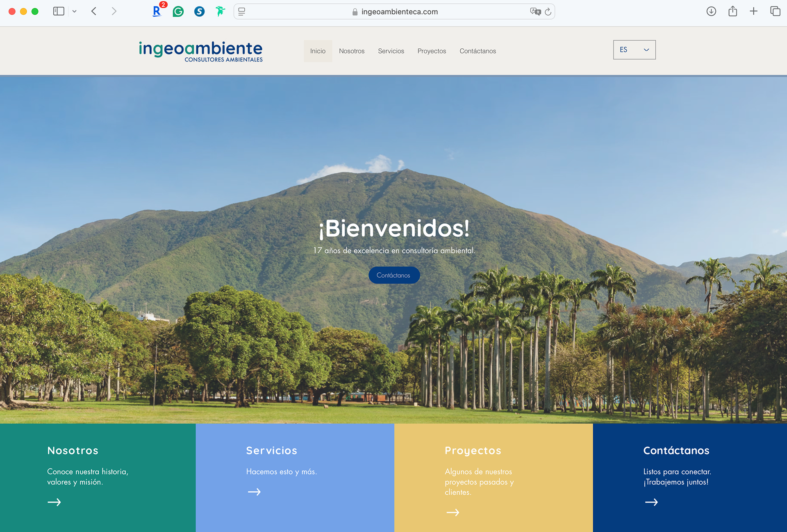Click the Grammarly extension icon

coord(178,11)
